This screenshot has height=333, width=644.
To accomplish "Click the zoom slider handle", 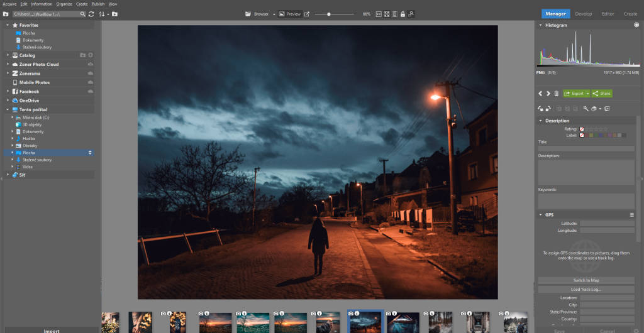I will pos(329,14).
